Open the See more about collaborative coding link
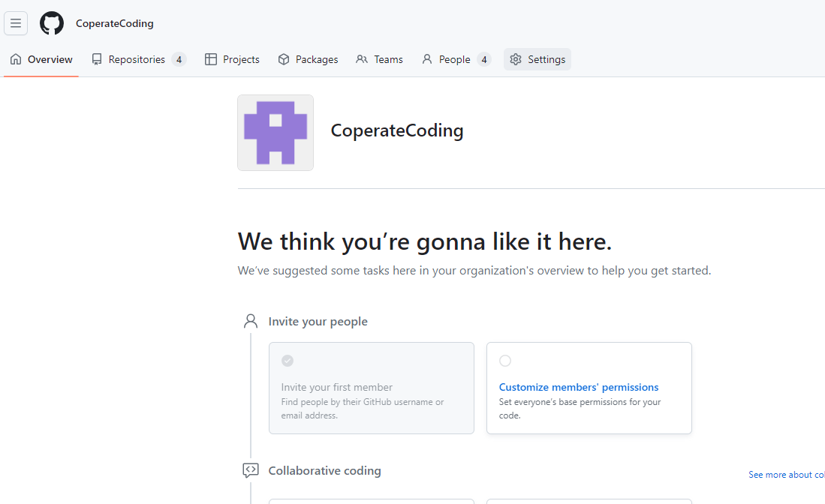The width and height of the screenshot is (825, 504). click(787, 475)
